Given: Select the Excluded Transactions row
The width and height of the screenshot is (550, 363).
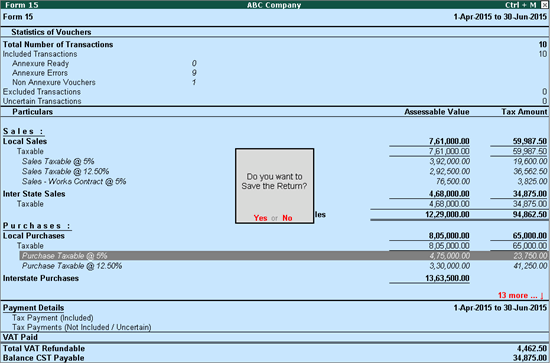Looking at the screenshot, I should coord(275,92).
